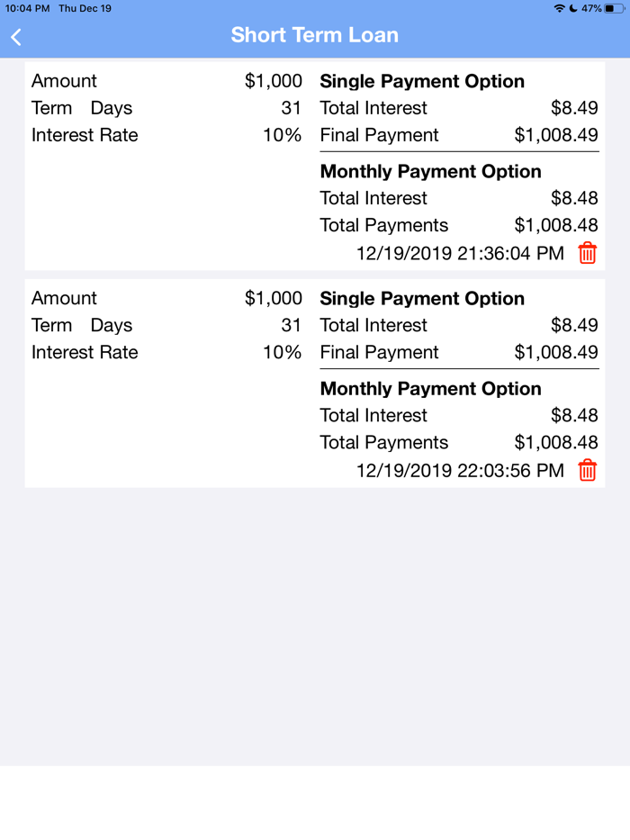Tap Monthly Payment Option heading on second entry

click(430, 389)
